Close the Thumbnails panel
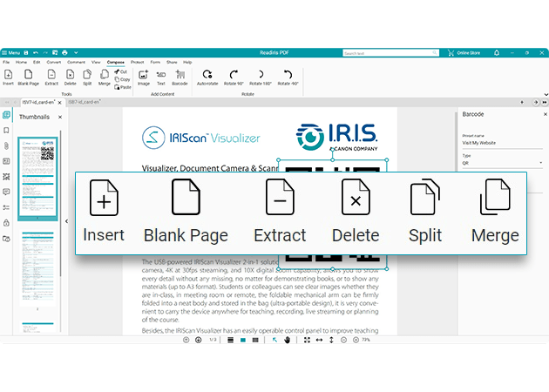This screenshot has height=392, width=549. [x=60, y=117]
